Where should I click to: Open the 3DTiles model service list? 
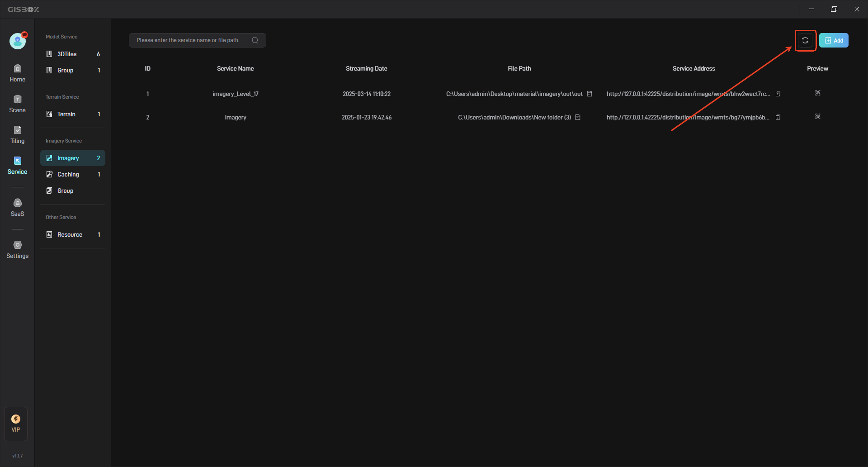(x=72, y=54)
